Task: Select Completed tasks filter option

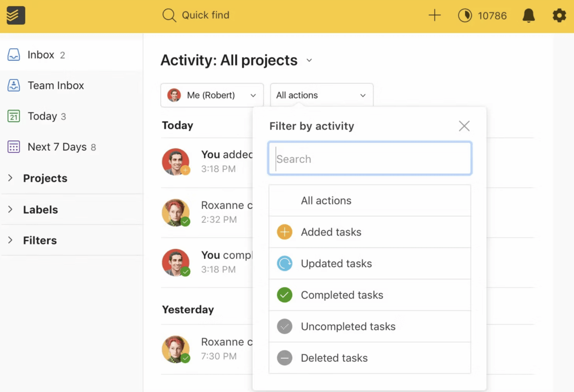Action: [370, 295]
